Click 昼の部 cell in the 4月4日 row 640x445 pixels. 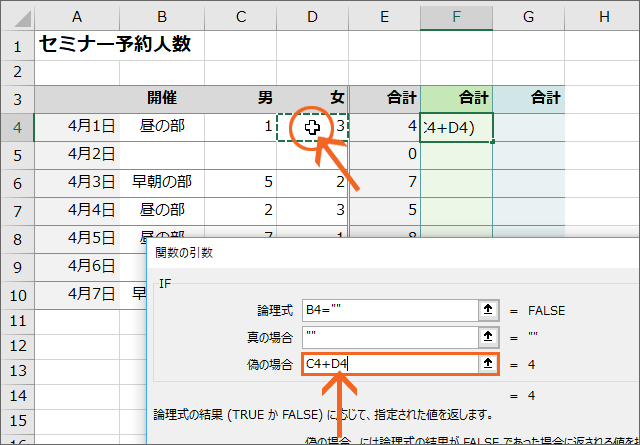click(162, 211)
